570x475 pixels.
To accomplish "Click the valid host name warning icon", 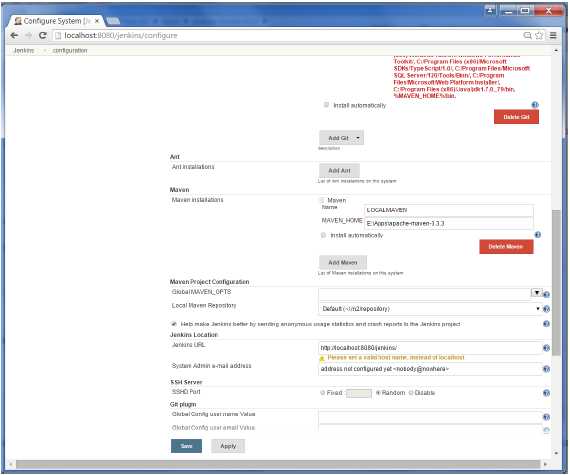I will [322, 359].
